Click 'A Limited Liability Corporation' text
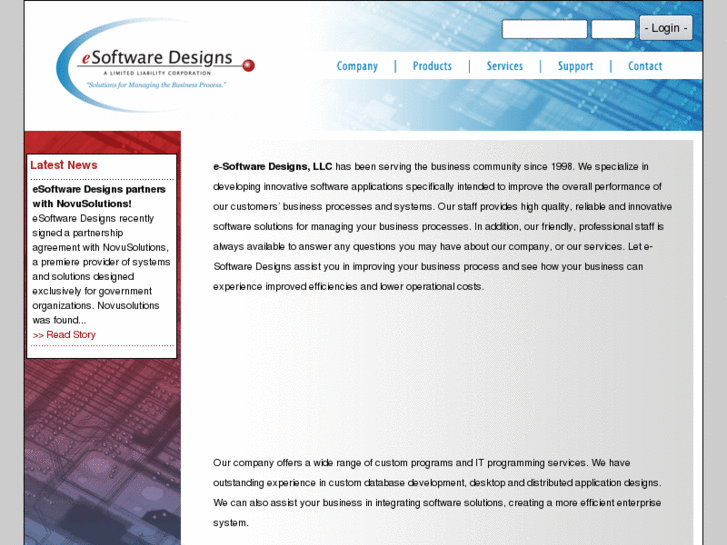The image size is (727, 545). 157,73
